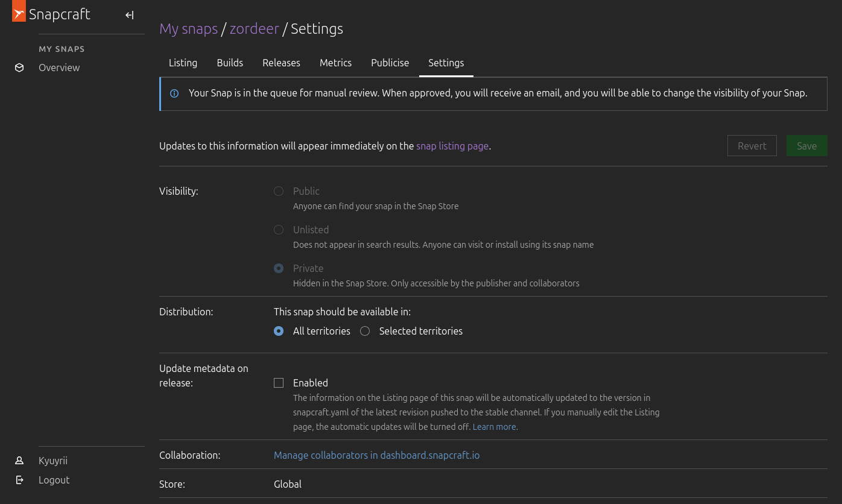Switch to the Listing tab
The height and width of the screenshot is (504, 842).
(183, 63)
